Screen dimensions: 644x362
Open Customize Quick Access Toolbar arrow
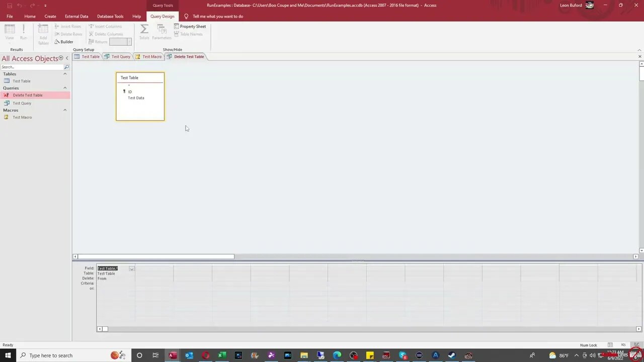45,6
